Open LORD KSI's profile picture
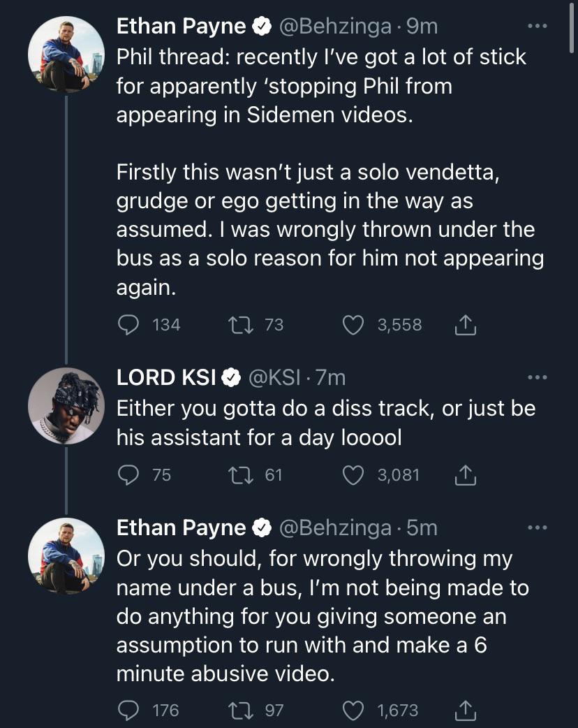 pyautogui.click(x=66, y=405)
